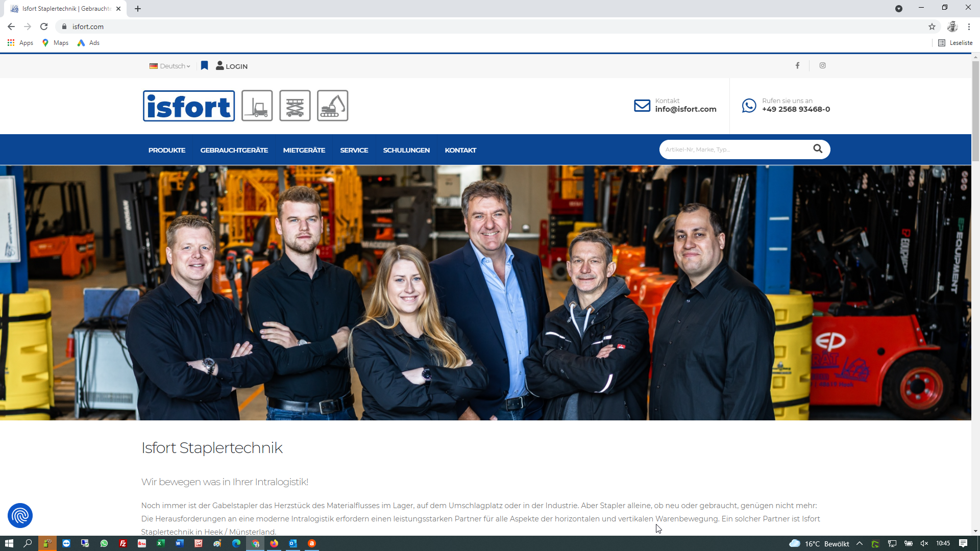Open the MIETGERÄTE menu
The image size is (980, 551).
304,150
